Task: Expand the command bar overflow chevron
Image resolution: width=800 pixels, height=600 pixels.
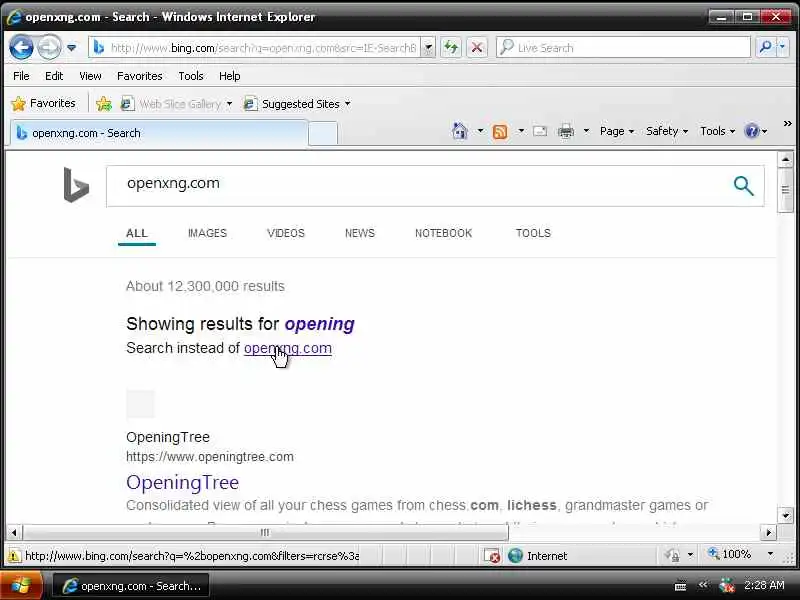Action: pos(787,123)
